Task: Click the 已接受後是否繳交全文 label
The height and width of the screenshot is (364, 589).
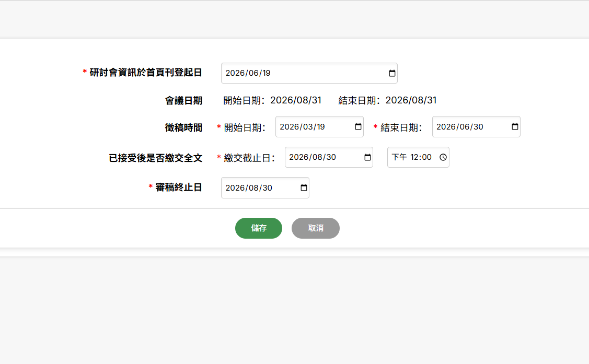Action: (x=155, y=158)
